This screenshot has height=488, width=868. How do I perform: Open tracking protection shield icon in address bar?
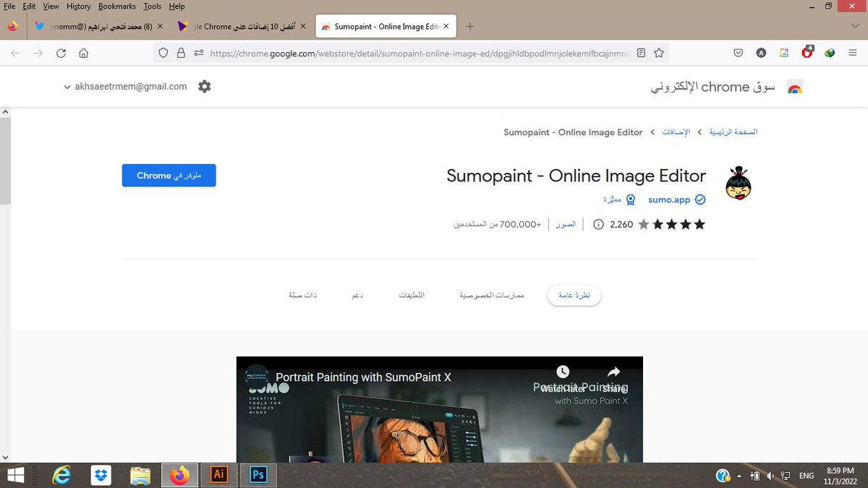click(x=163, y=53)
